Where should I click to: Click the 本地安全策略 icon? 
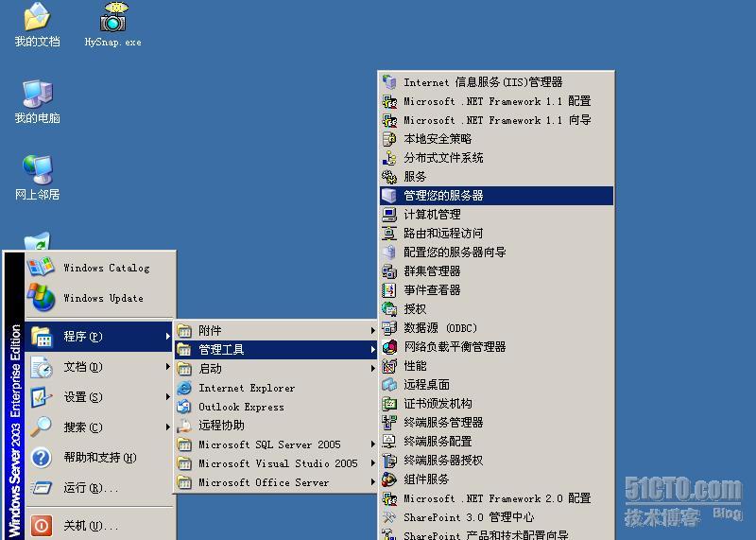click(389, 139)
